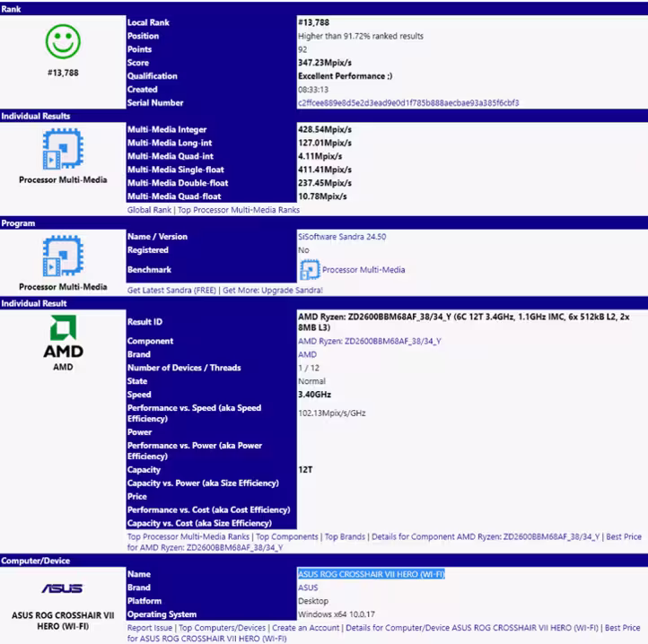This screenshot has width=648, height=644.
Task: Open the SiSoftware Sandra 24.50 link
Action: (x=342, y=237)
